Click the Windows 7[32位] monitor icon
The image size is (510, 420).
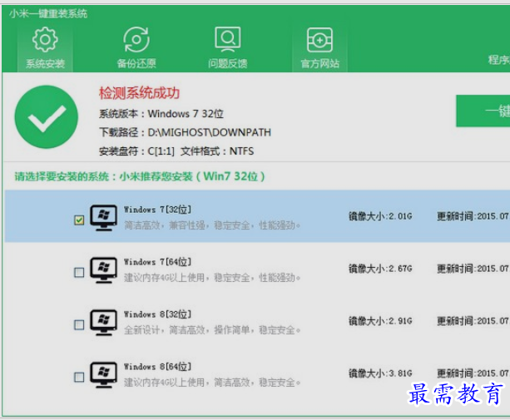(103, 218)
